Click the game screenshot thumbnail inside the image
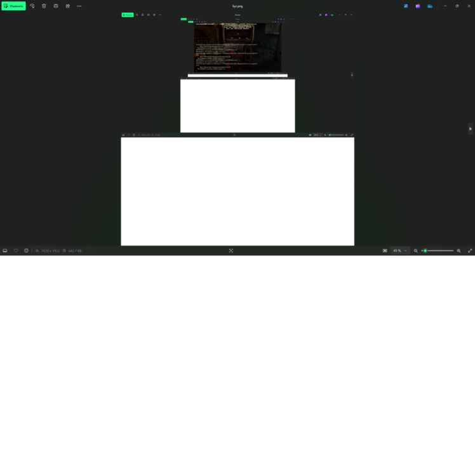The image size is (475, 476). pos(237,48)
